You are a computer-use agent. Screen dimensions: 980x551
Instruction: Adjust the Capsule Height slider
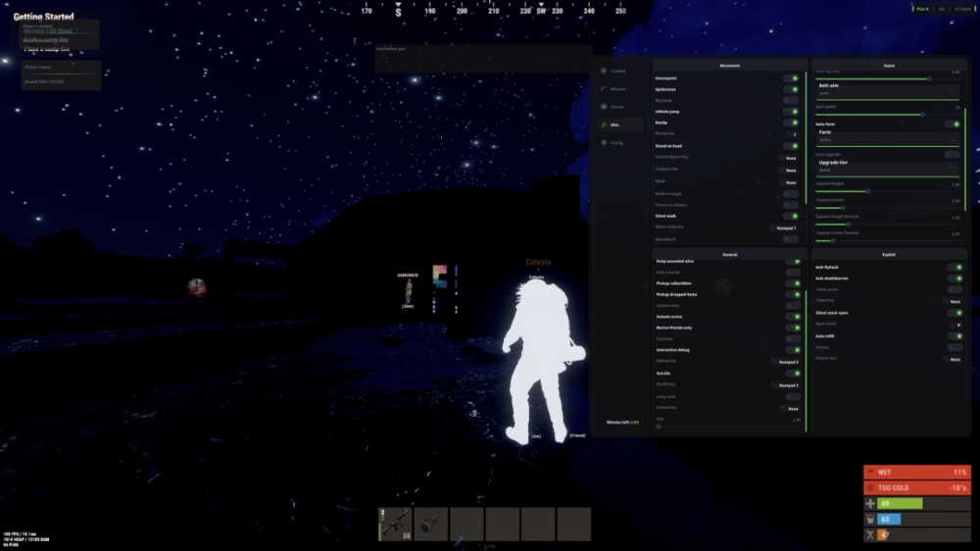pyautogui.click(x=887, y=191)
